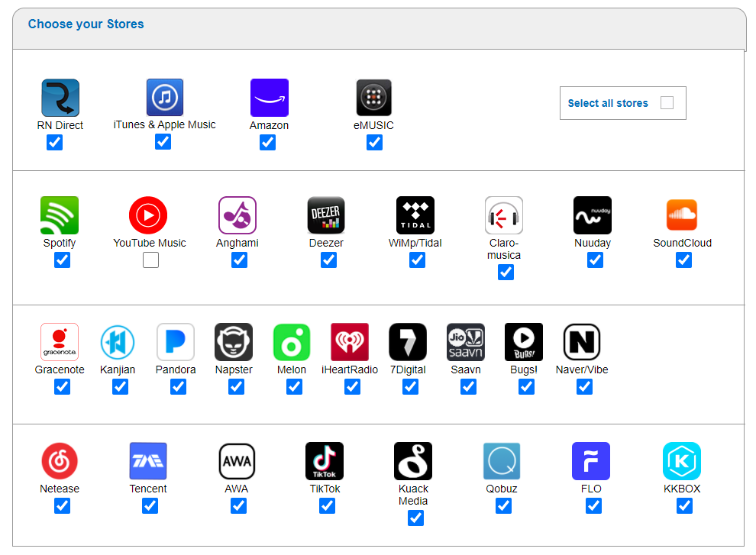This screenshot has width=756, height=555.
Task: Check the YouTube Music checkbox
Action: tap(150, 260)
